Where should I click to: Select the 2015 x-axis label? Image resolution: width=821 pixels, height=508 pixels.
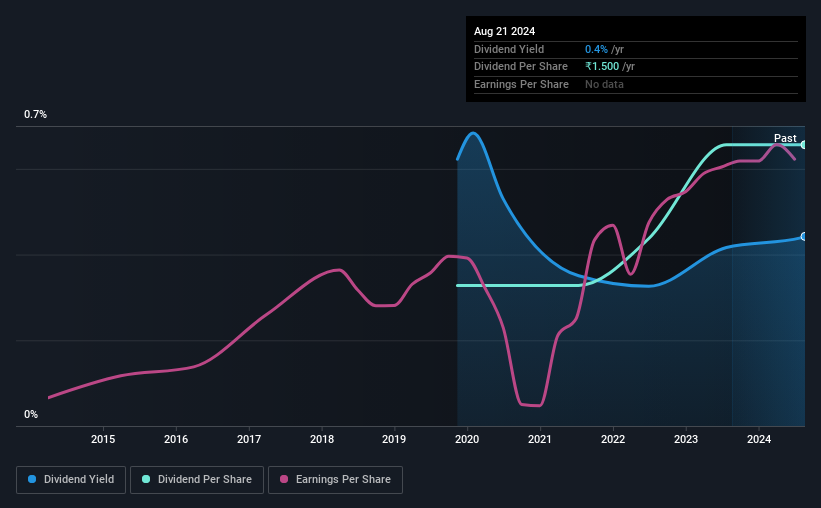click(x=103, y=439)
